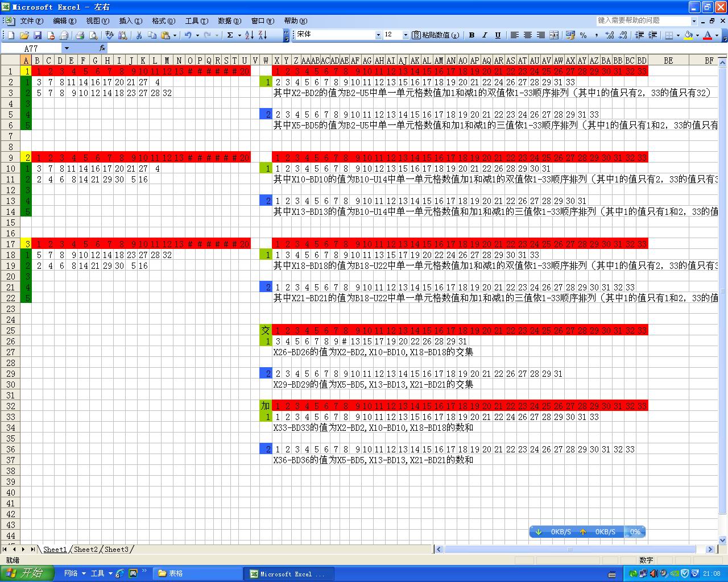Open the font size dropdown showing 12
The height and width of the screenshot is (582, 728).
tap(406, 35)
